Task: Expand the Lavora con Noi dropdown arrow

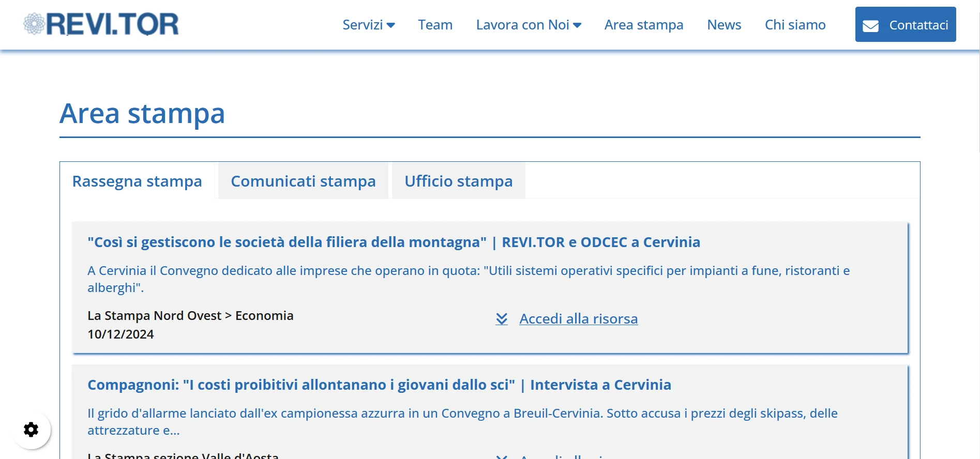Action: [x=577, y=25]
